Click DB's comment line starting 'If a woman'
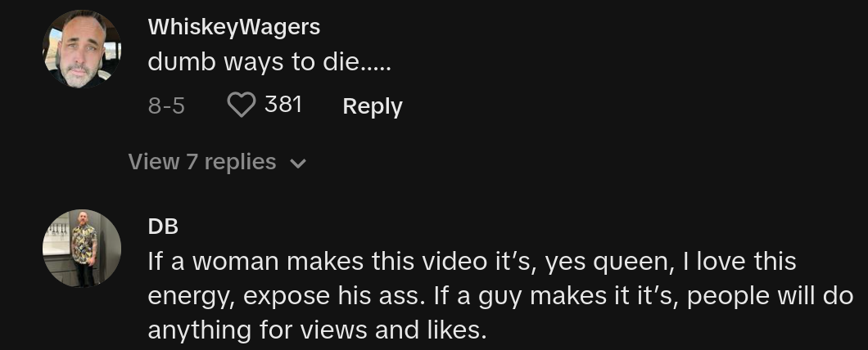This screenshot has height=350, width=868. pos(472,262)
